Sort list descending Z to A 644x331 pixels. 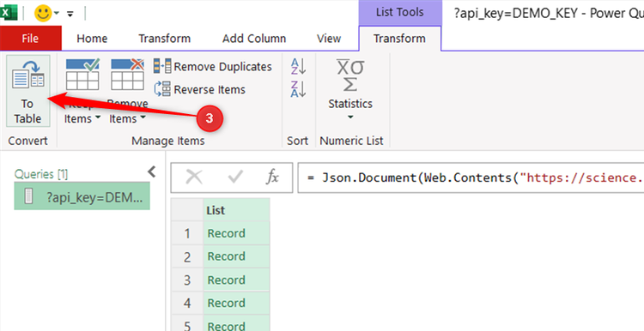click(298, 89)
